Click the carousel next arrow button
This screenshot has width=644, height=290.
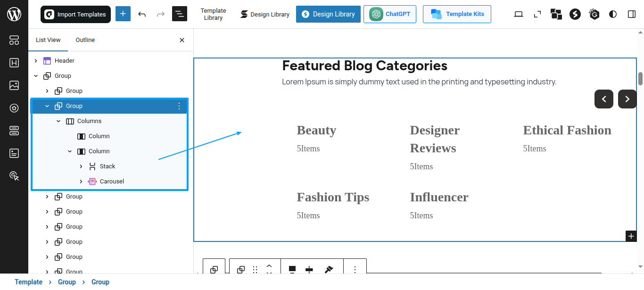tap(627, 99)
